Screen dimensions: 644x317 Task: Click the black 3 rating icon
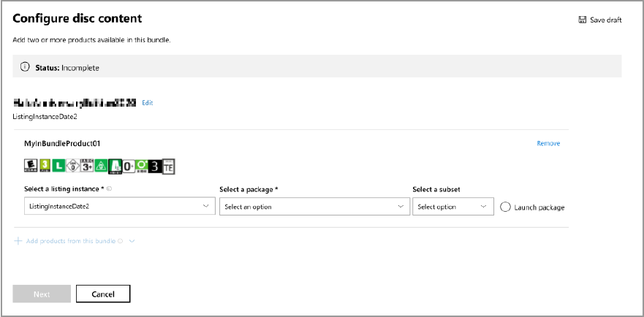point(155,167)
